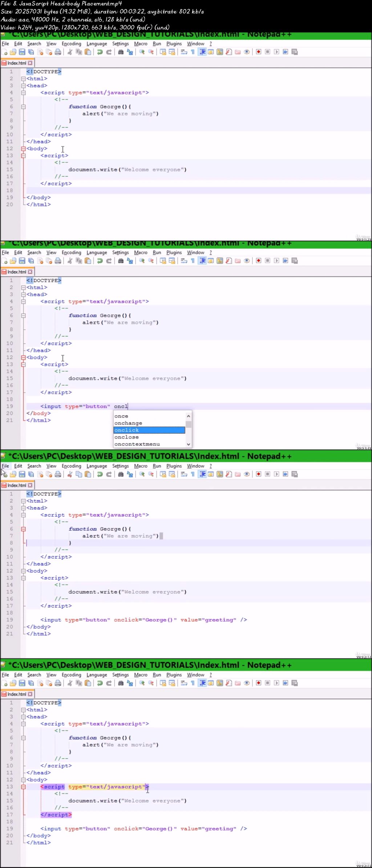Choose 'onchange' in the autocomplete list
This screenshot has height=868, width=372.
tap(149, 423)
